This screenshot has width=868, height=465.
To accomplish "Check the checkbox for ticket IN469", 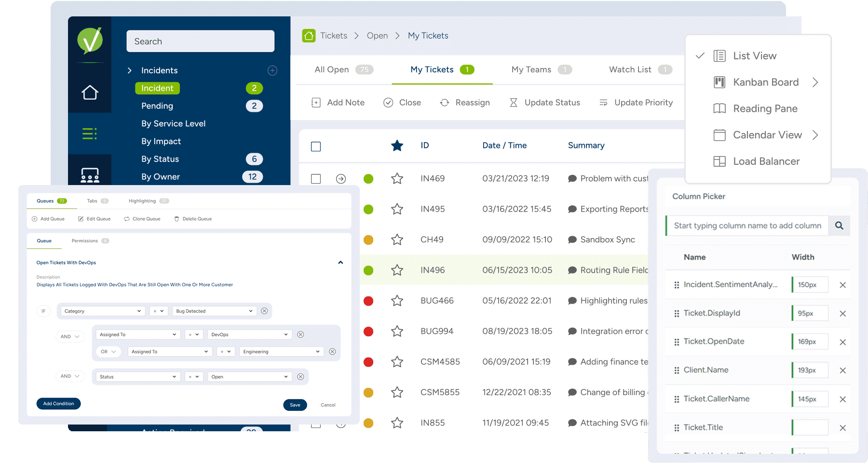I will pos(316,179).
